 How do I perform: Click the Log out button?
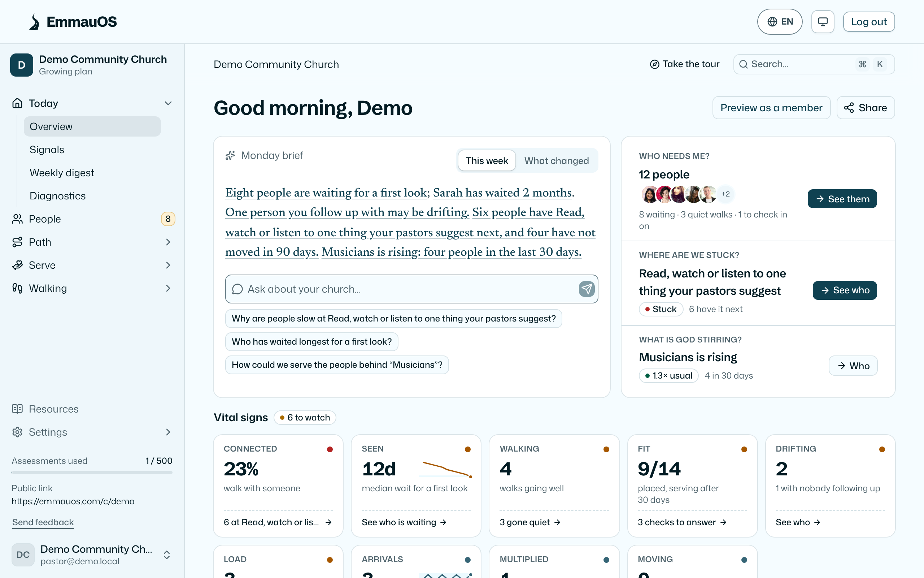click(x=869, y=22)
